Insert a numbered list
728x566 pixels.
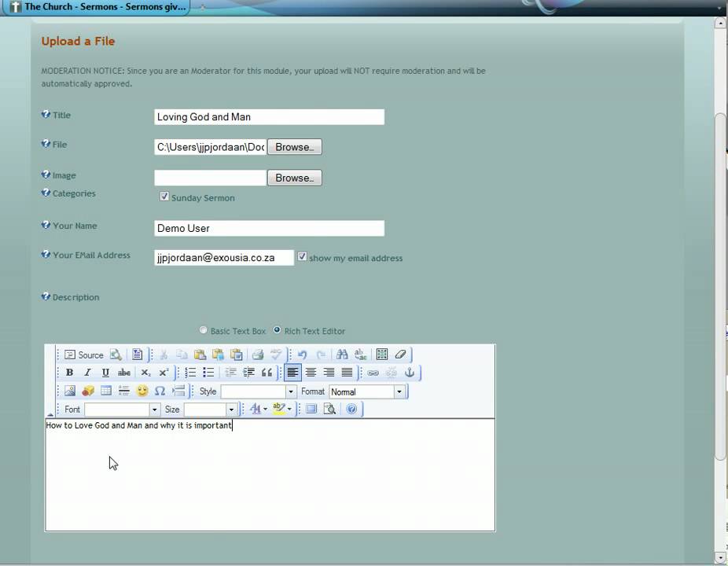coord(190,373)
